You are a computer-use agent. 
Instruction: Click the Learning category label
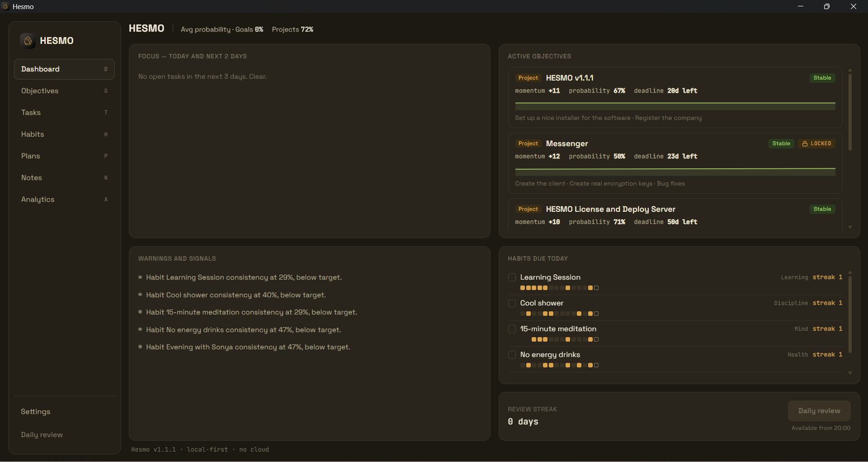point(794,277)
